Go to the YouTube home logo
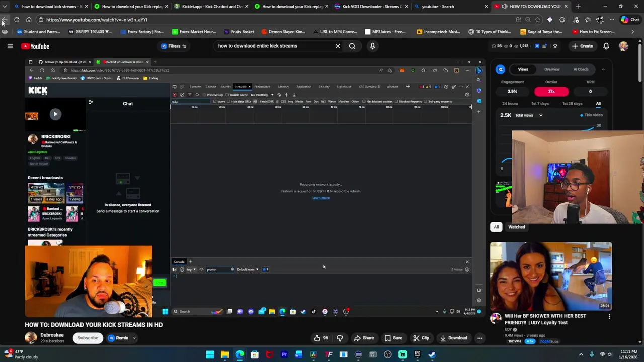Screen dimensions: 644x362 pos(35,46)
